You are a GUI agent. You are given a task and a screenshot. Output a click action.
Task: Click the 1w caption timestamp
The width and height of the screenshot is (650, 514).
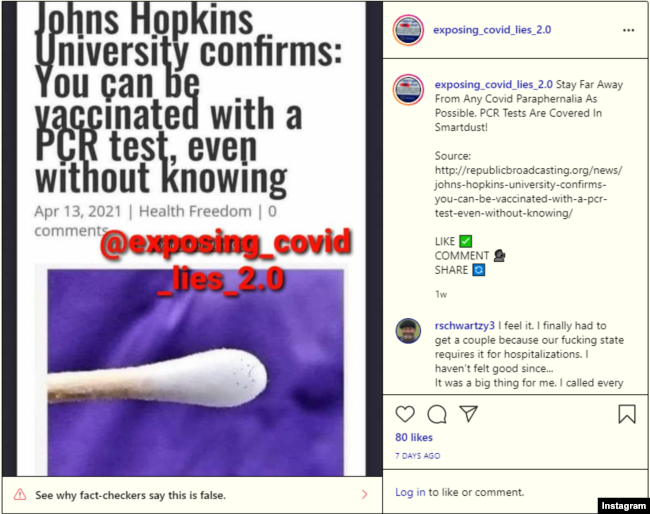441,294
